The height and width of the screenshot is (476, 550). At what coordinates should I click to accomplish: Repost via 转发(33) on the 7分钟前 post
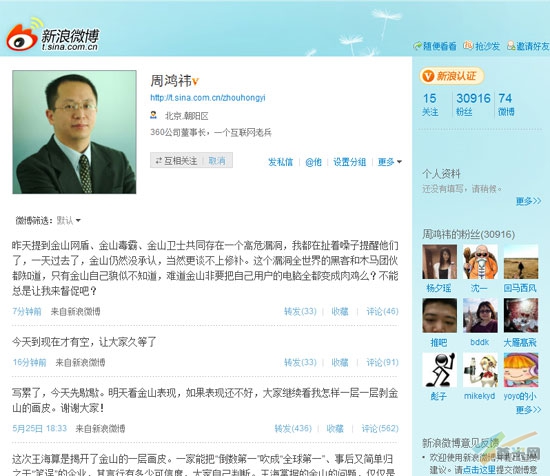coord(300,311)
